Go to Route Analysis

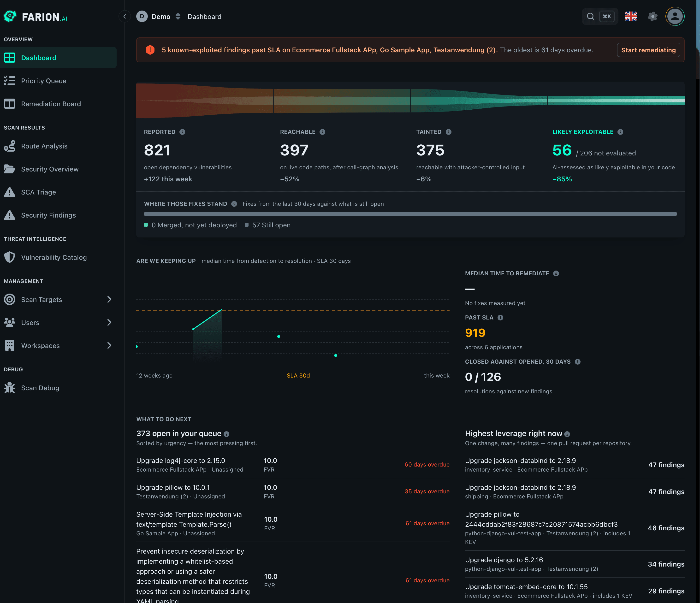58,146
